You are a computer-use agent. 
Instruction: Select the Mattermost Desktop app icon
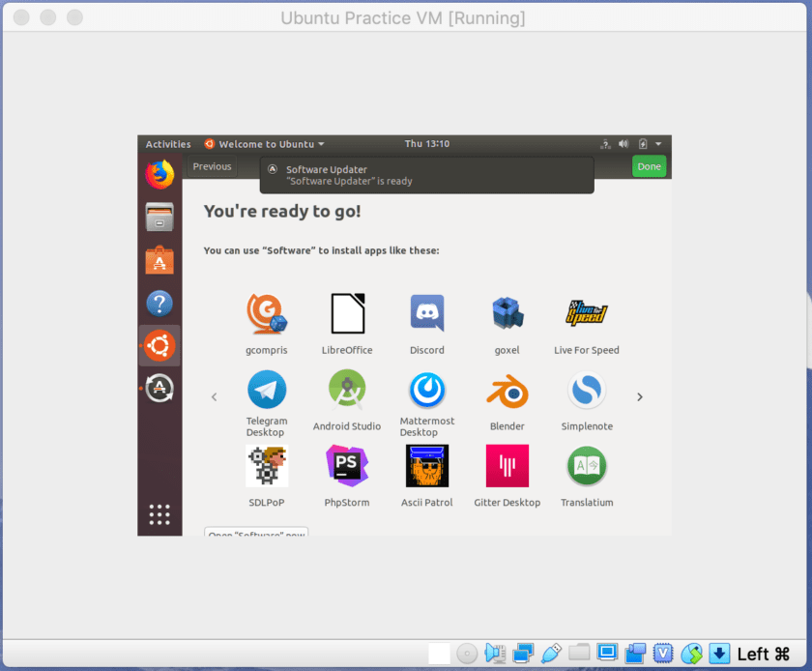coord(427,390)
